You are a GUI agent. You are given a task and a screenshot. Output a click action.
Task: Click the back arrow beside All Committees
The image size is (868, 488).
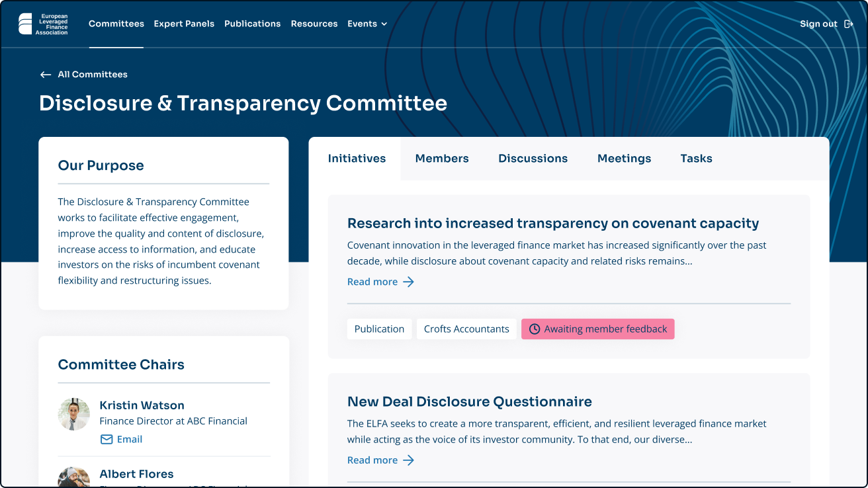(46, 75)
